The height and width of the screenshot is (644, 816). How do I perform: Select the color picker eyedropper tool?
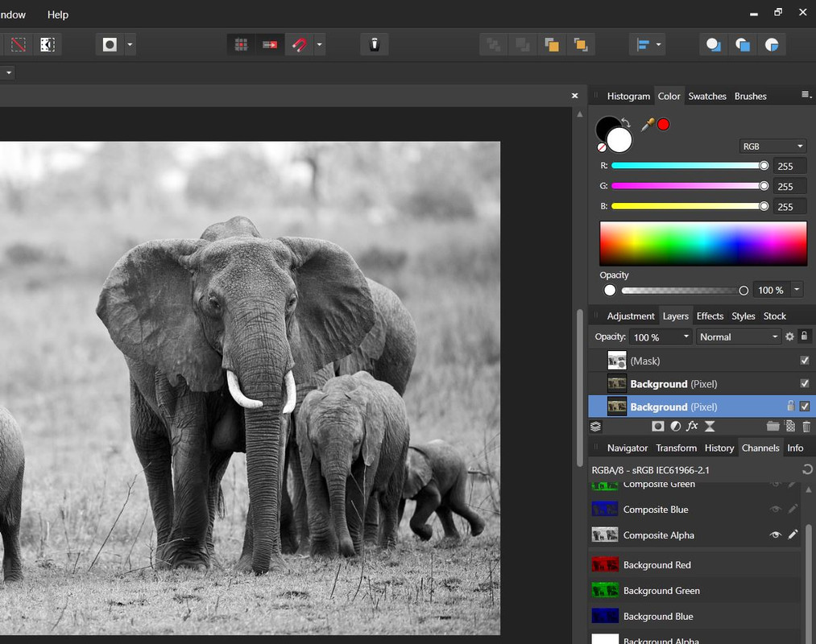[x=648, y=125]
